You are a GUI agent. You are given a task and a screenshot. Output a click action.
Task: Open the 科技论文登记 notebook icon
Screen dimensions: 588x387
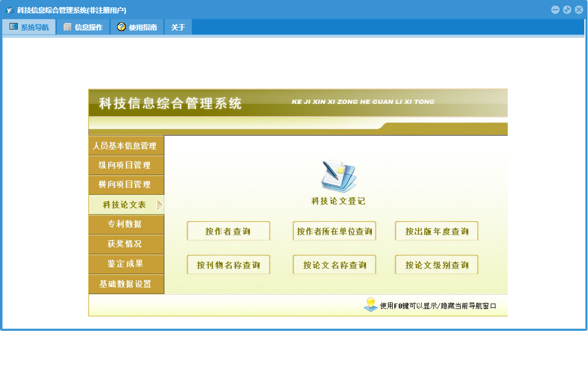[x=338, y=176]
